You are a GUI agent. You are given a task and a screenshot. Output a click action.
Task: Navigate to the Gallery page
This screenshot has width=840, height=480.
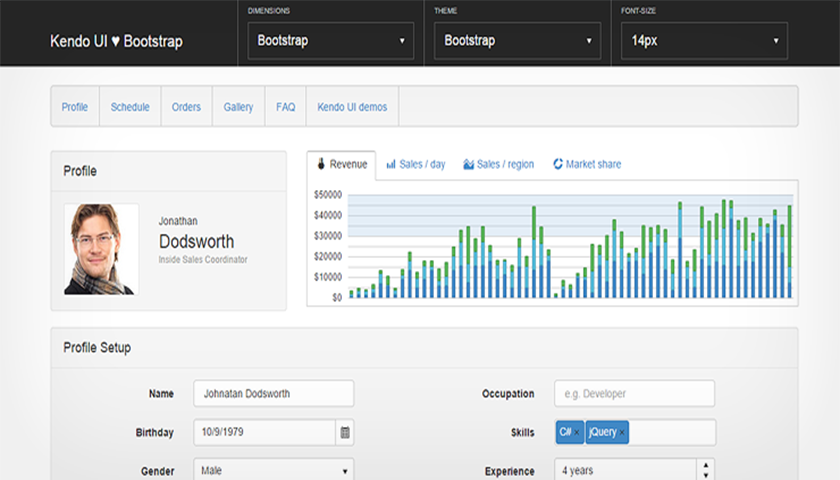tap(238, 107)
